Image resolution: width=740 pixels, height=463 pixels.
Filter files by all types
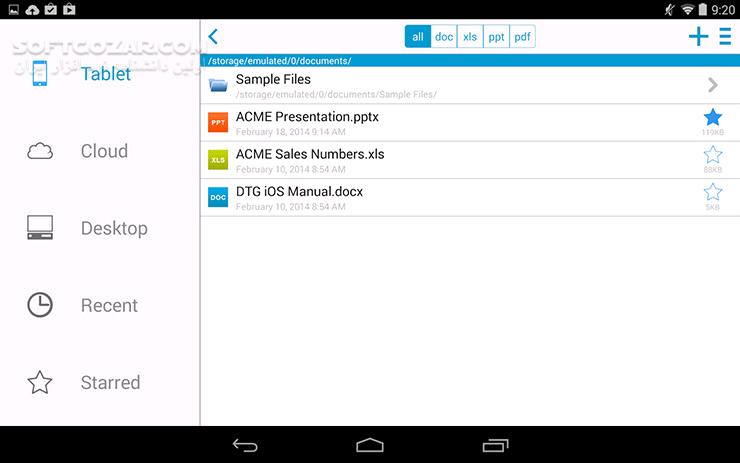(418, 36)
